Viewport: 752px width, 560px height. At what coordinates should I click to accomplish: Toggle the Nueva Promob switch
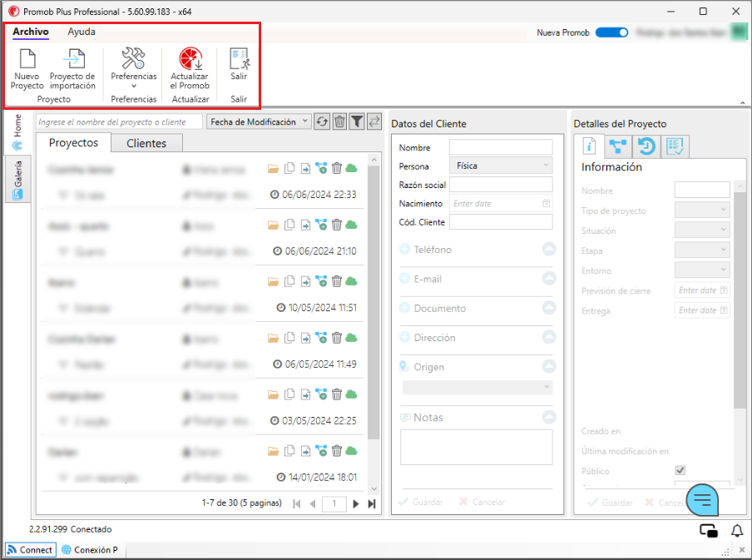(x=611, y=32)
